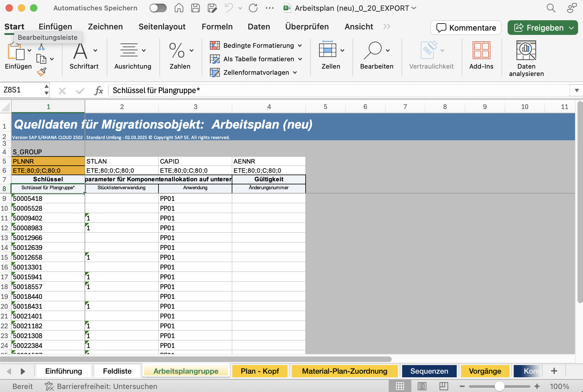
Task: Switch to the Vorgänge sheet tab
Action: [485, 371]
